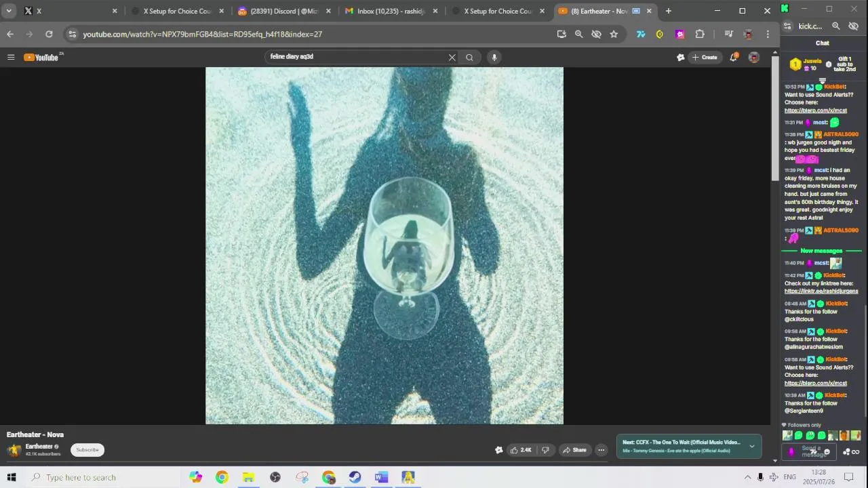The width and height of the screenshot is (868, 488).
Task: Open more actions ellipsis below the video
Action: coord(601,450)
